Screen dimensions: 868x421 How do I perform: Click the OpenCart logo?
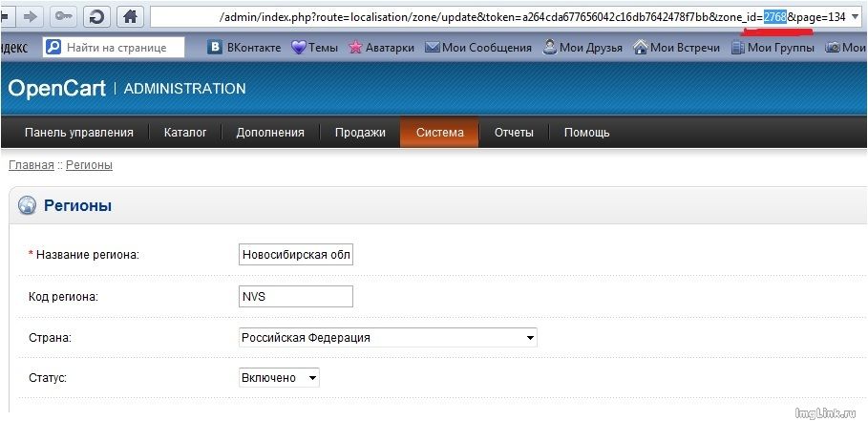(x=57, y=89)
